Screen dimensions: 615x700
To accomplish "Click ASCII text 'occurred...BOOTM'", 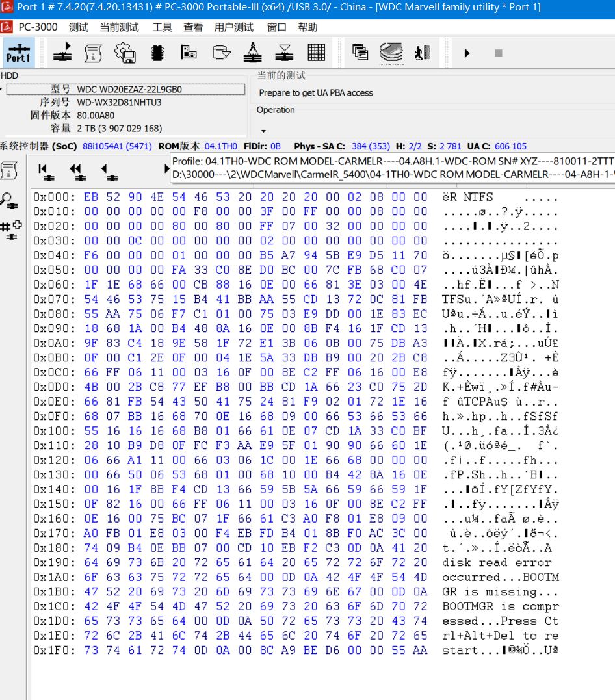I will coord(500,577).
